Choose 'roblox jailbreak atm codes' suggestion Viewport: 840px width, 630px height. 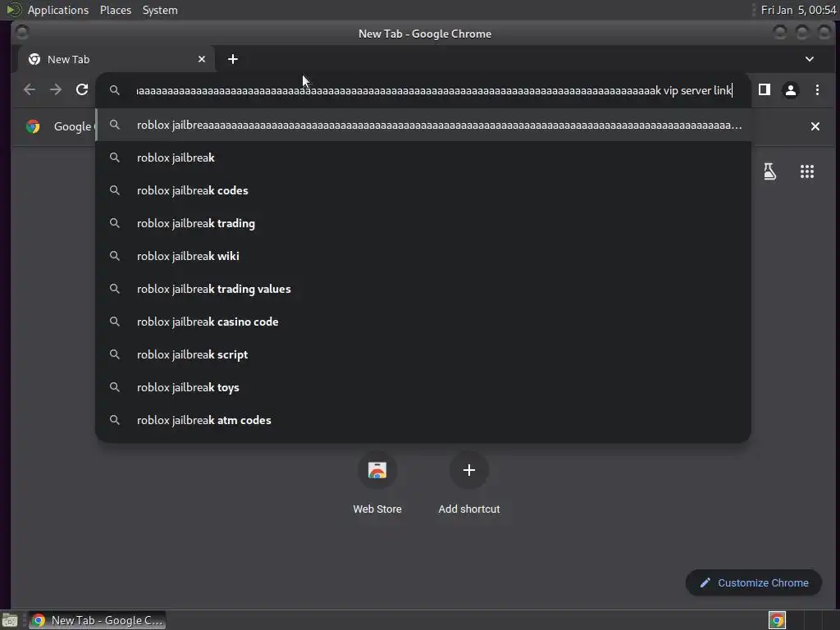(x=424, y=420)
